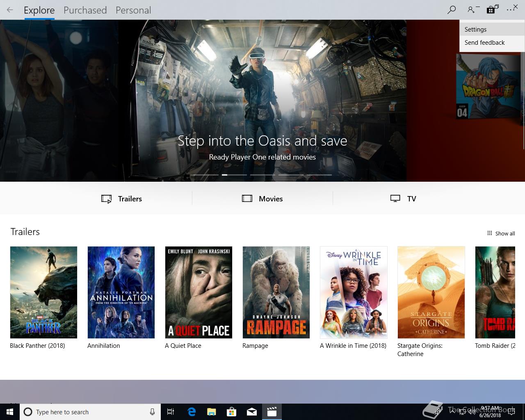Screen dimensions: 525x420
Task: Switch to the Explore tab
Action: click(39, 10)
